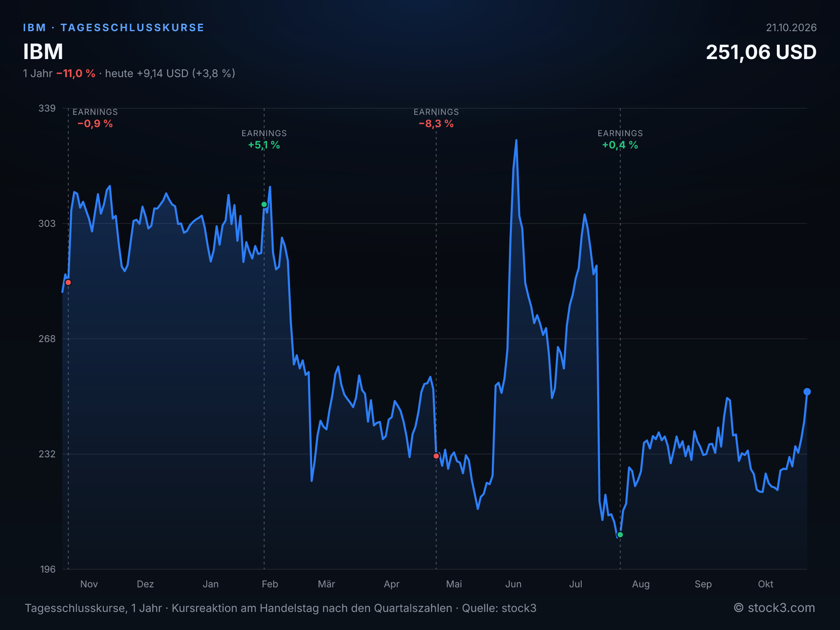
Task: Click the 251,06 USD price value
Action: [x=761, y=52]
